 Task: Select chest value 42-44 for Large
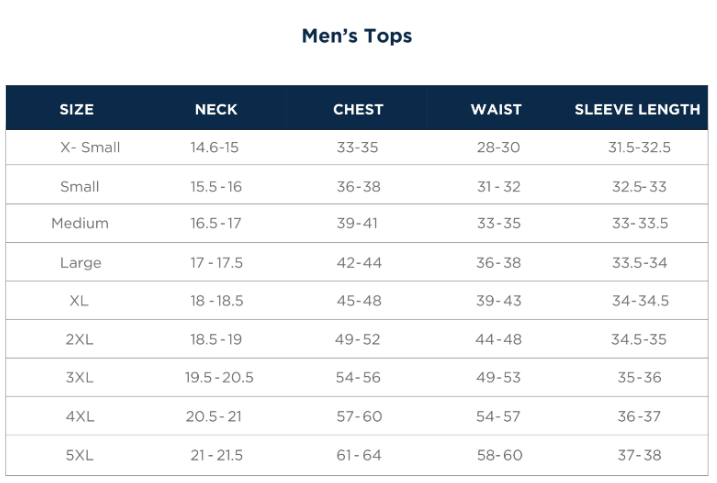[358, 263]
